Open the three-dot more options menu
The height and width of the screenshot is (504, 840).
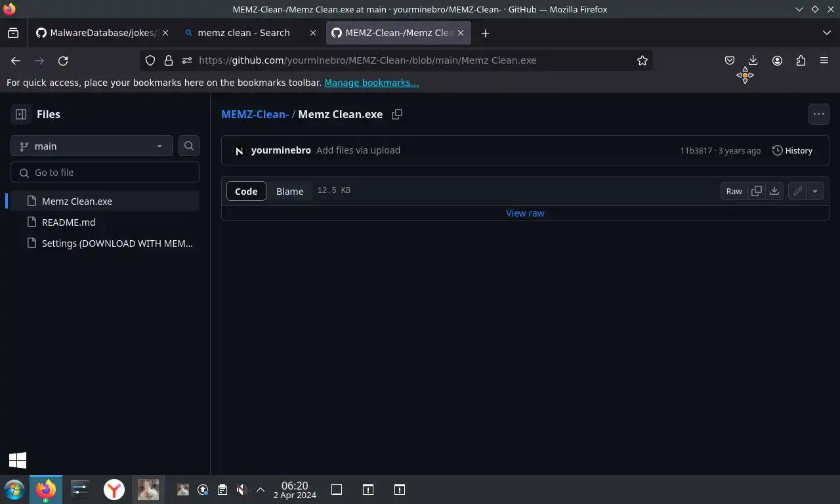[x=818, y=114]
